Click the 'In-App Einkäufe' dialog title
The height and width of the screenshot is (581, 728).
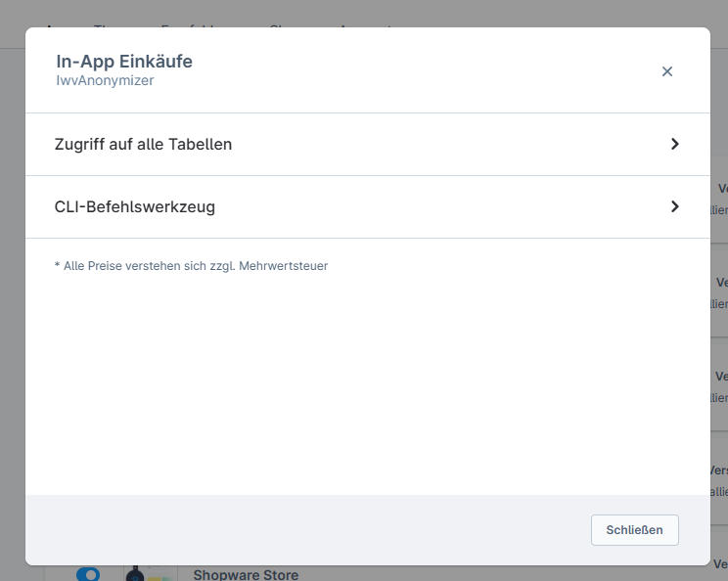124,61
